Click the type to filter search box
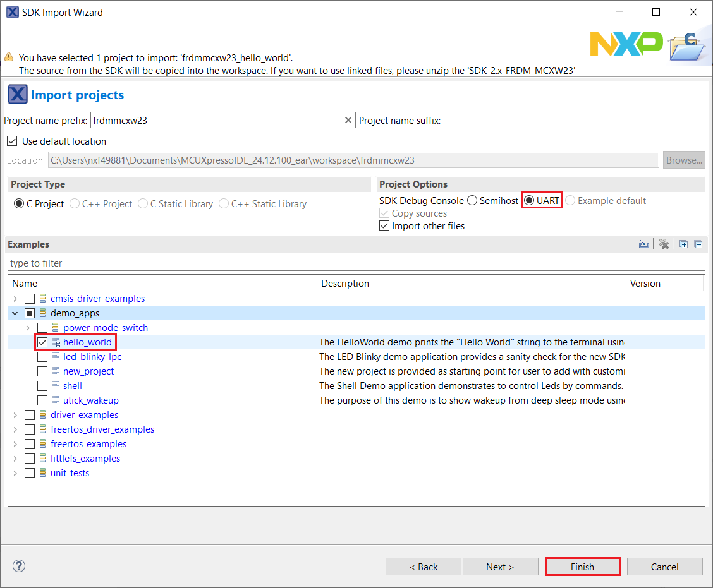Image resolution: width=713 pixels, height=588 pixels. click(356, 263)
